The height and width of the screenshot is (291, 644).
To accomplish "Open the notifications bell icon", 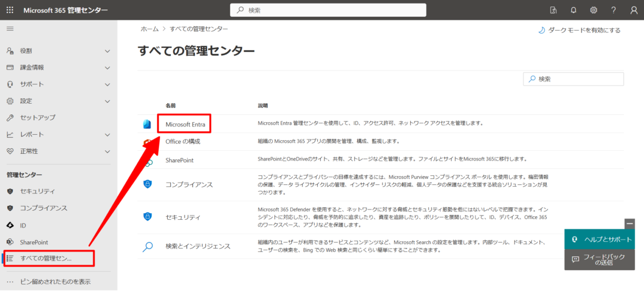I will [x=574, y=10].
